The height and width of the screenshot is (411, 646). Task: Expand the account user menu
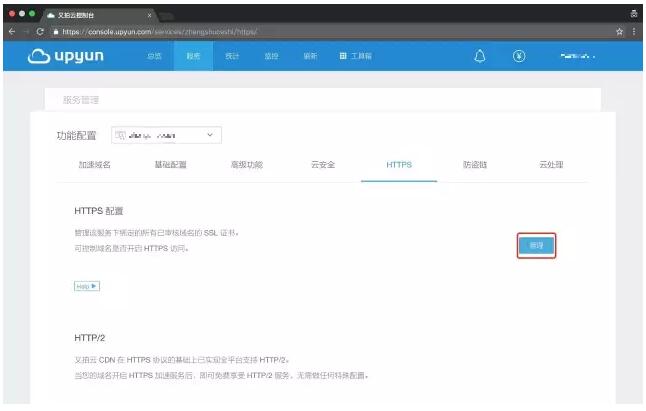tap(578, 56)
